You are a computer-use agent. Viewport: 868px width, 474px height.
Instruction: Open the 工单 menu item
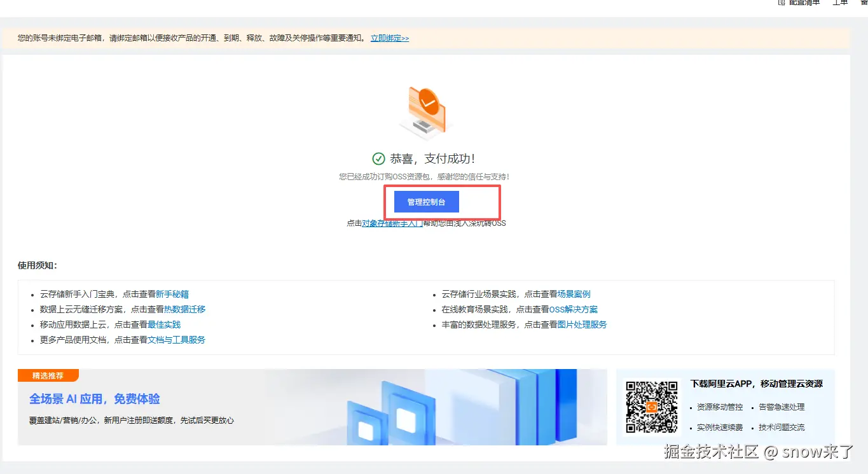[x=840, y=3]
